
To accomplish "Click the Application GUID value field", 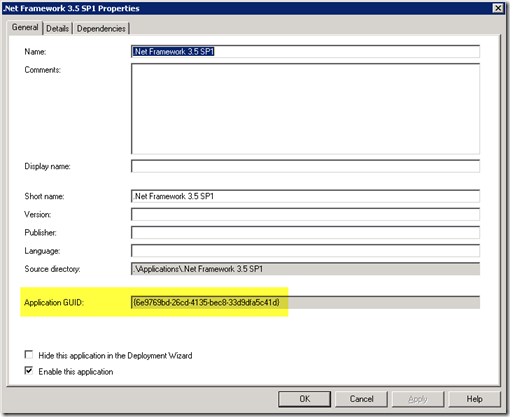I will point(305,302).
